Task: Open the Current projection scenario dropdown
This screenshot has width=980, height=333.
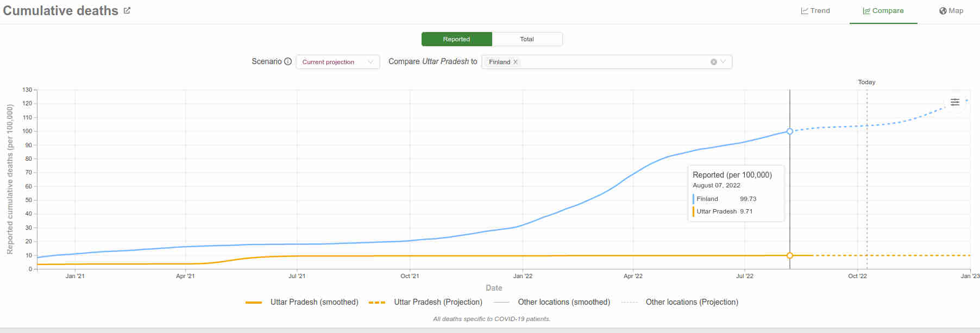Action: click(337, 62)
